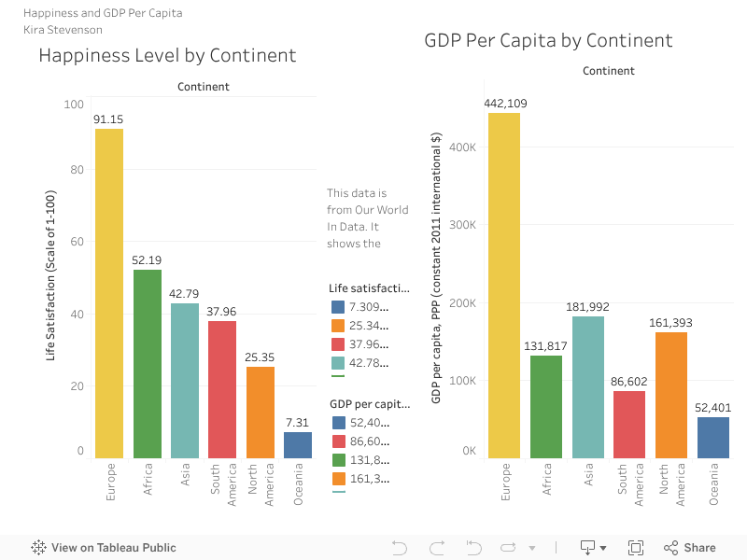
Task: Click the Revert icon in toolbar
Action: pyautogui.click(x=473, y=548)
